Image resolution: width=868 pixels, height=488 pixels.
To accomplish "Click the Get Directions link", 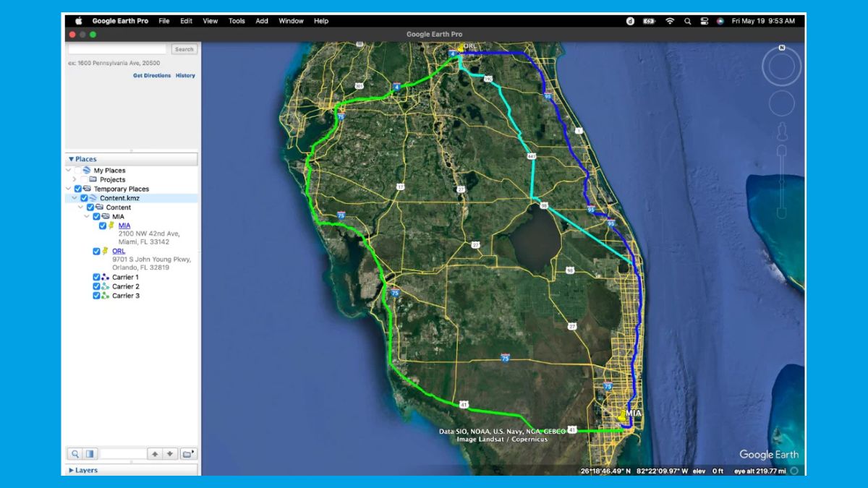I will coord(152,75).
